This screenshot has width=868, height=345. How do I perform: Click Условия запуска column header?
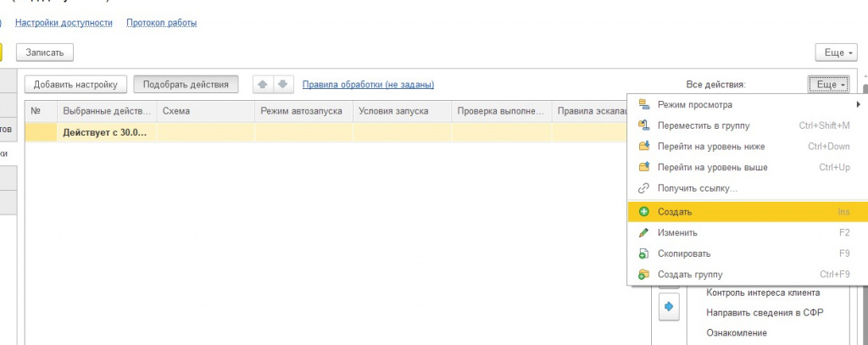402,111
